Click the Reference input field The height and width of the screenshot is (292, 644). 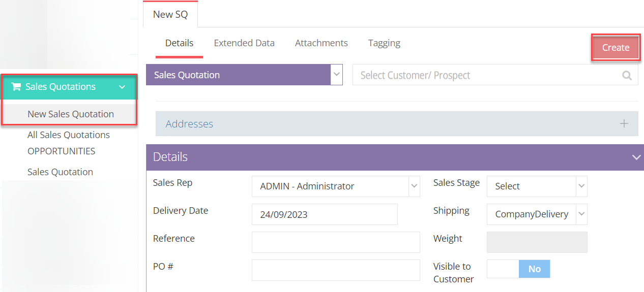336,242
